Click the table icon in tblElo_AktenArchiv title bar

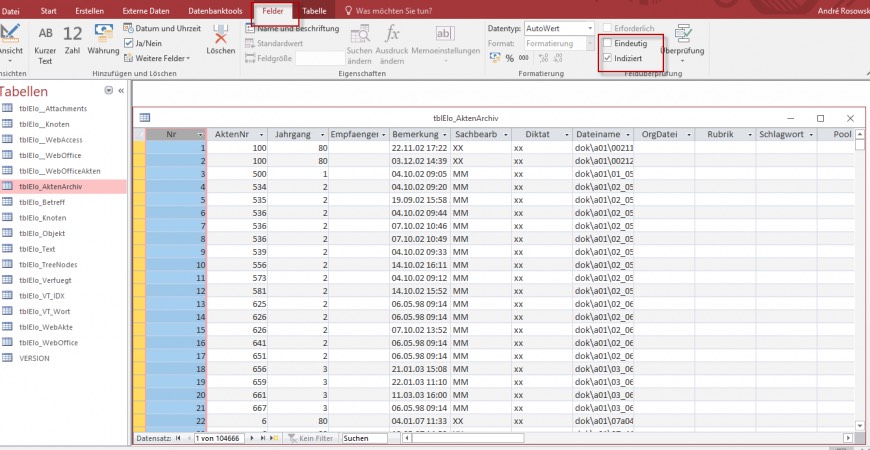pyautogui.click(x=145, y=118)
